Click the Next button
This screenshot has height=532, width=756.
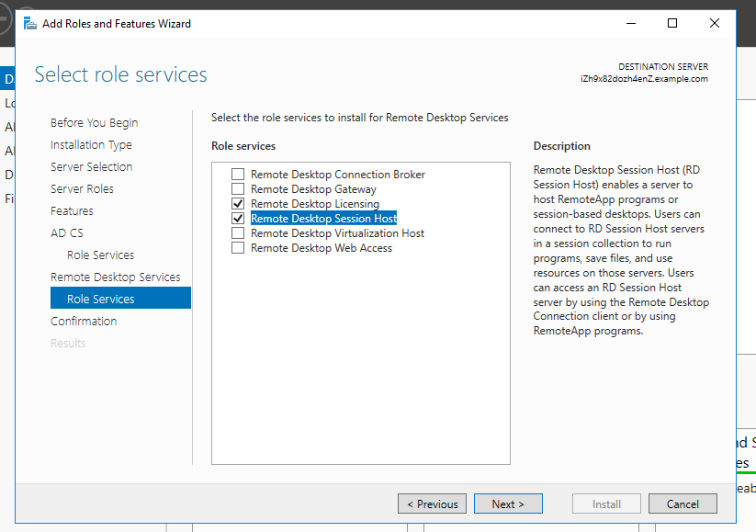508,504
